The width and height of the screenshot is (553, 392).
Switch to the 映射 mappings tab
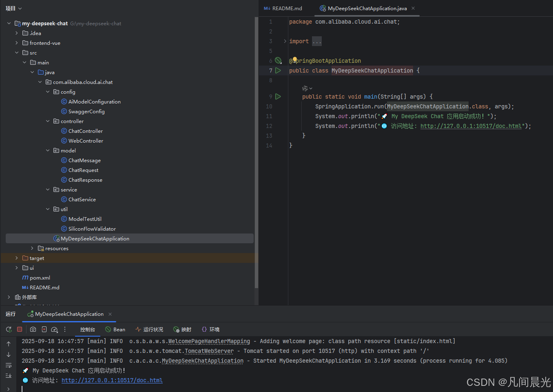(182, 329)
